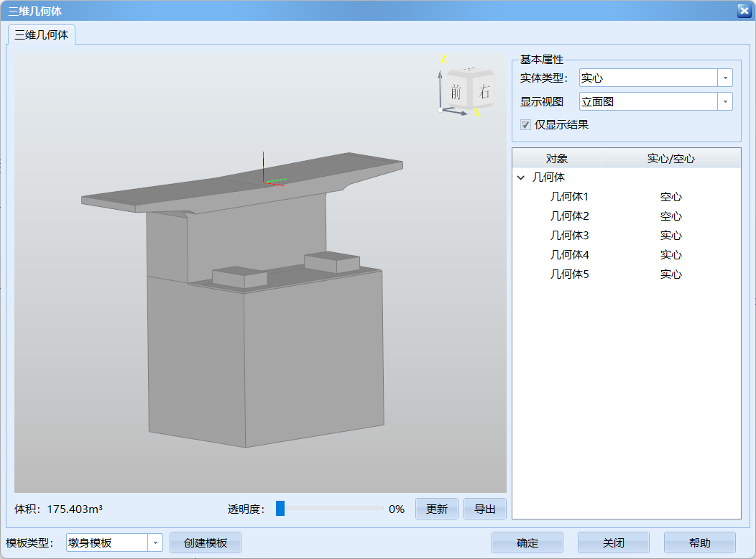Click the 创建模板 button
This screenshot has height=559, width=756.
tap(206, 543)
